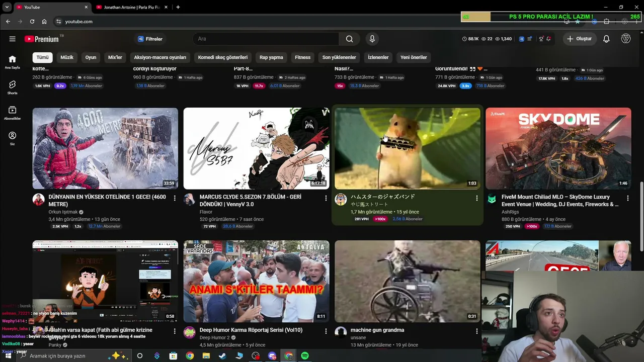
Task: Open the extension trophy icon in header
Action: pyautogui.click(x=541, y=39)
